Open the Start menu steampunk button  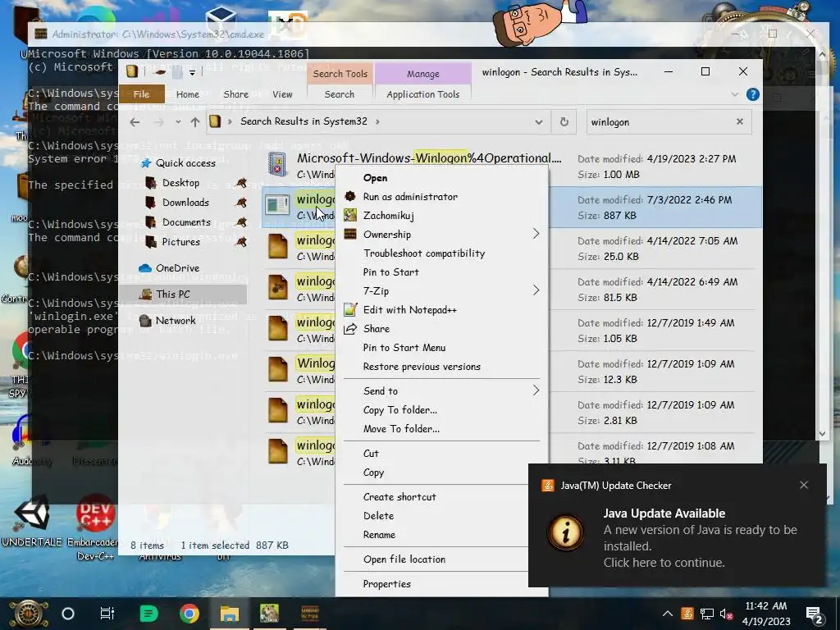(28, 614)
